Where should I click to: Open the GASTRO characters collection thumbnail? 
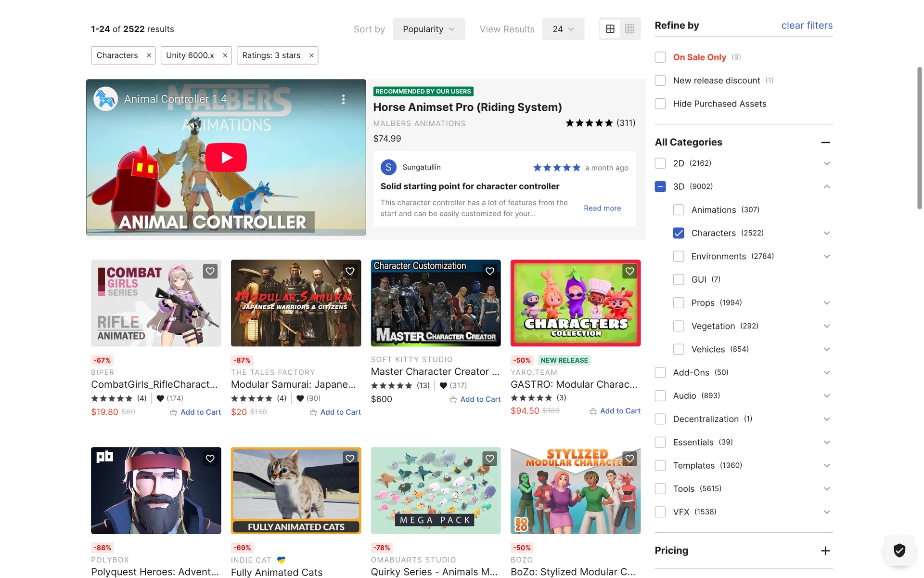tap(575, 303)
